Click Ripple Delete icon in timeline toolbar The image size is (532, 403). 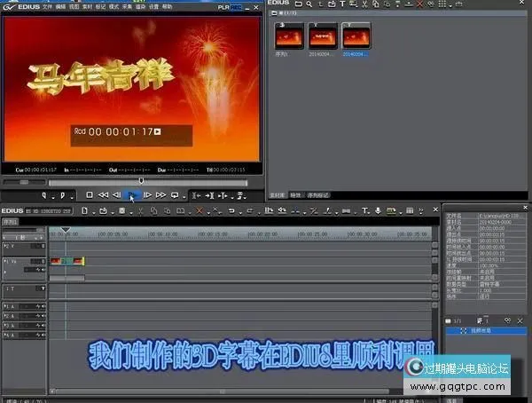tap(215, 211)
